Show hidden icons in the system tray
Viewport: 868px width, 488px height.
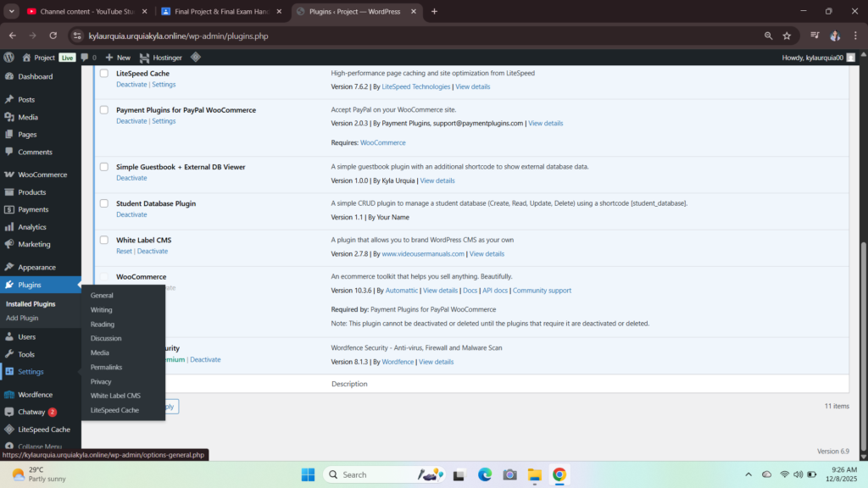[748, 474]
